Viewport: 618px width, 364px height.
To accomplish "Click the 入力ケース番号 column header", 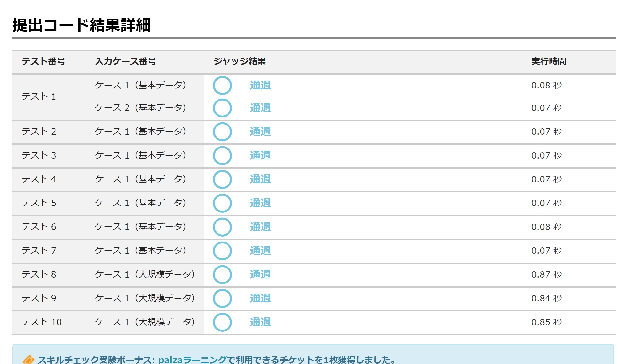I will (x=125, y=61).
